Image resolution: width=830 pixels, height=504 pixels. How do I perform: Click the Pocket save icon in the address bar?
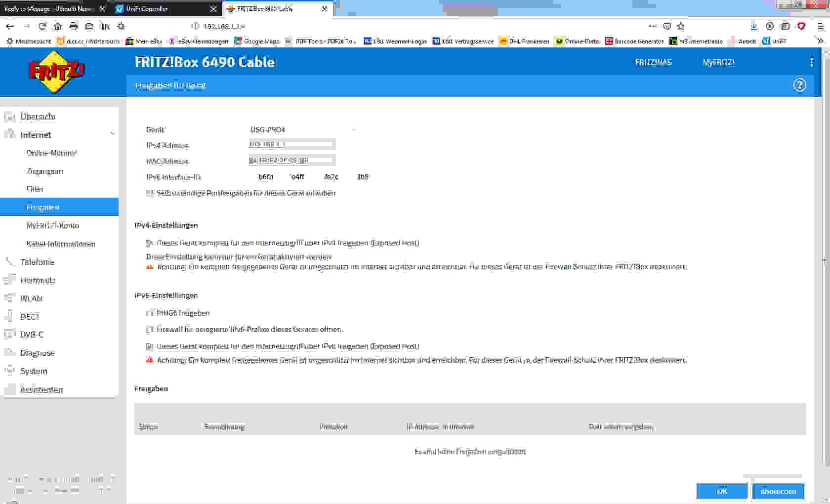click(667, 26)
